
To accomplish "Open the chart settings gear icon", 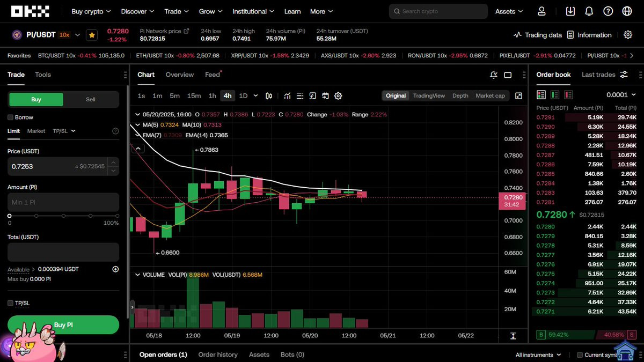I will pyautogui.click(x=338, y=96).
